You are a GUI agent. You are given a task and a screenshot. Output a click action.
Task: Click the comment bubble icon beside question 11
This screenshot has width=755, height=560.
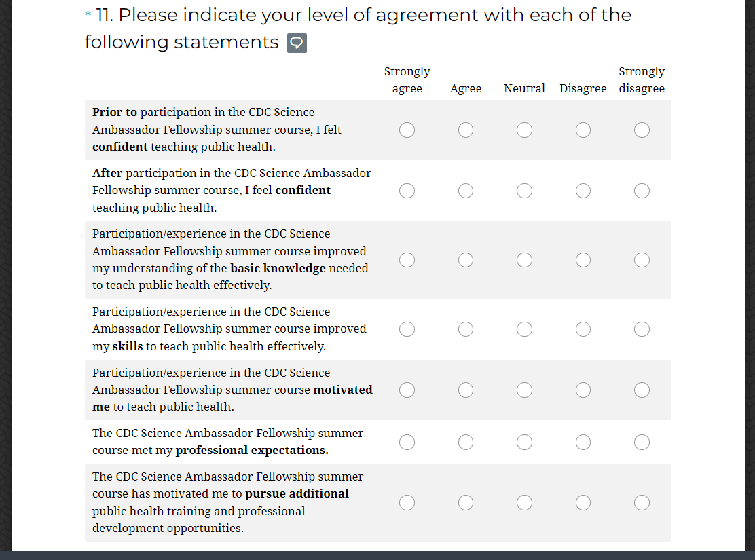(x=297, y=43)
